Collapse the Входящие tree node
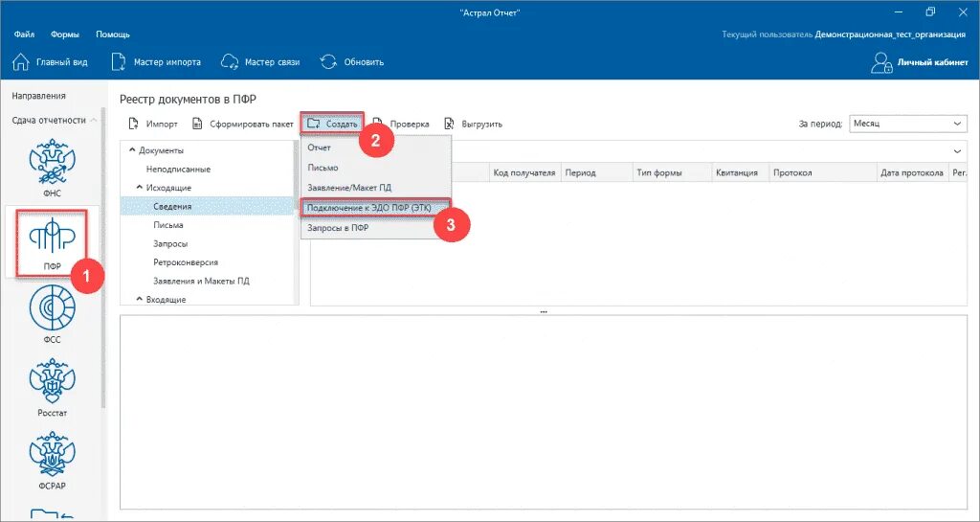The height and width of the screenshot is (522, 980). (x=140, y=300)
